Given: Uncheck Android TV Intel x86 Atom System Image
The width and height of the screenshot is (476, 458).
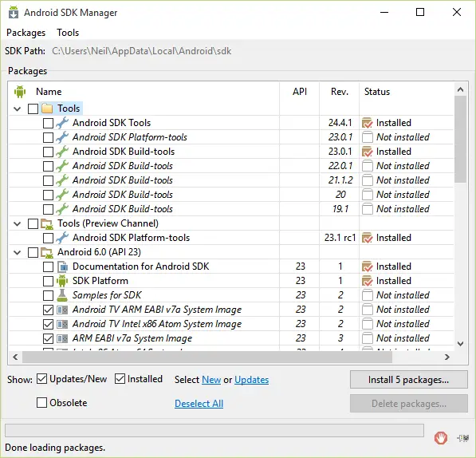Looking at the screenshot, I should [x=48, y=324].
